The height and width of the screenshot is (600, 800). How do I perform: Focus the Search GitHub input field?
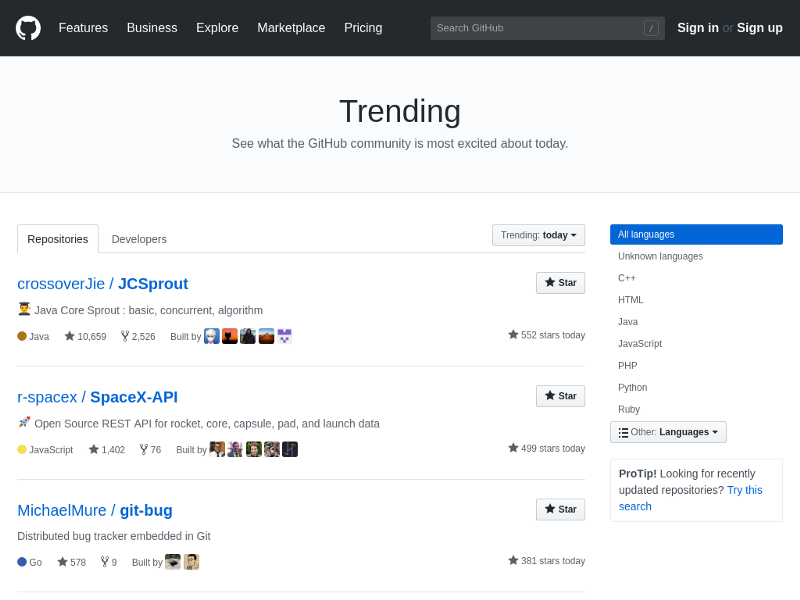tap(547, 28)
